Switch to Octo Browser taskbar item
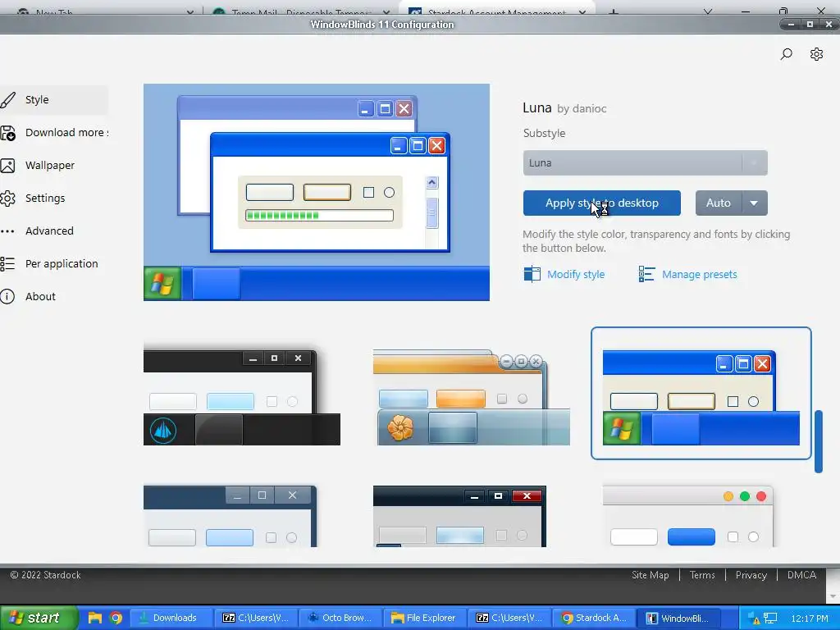 click(x=340, y=618)
